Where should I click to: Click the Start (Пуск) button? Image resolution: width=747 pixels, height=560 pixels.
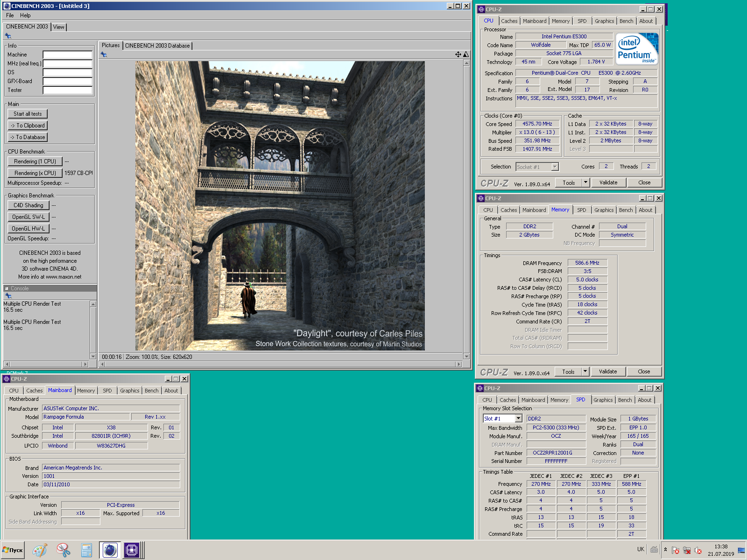click(13, 550)
